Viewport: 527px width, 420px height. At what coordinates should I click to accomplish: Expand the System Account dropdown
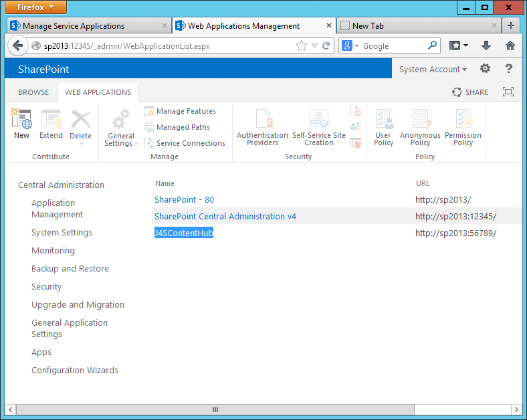(433, 69)
